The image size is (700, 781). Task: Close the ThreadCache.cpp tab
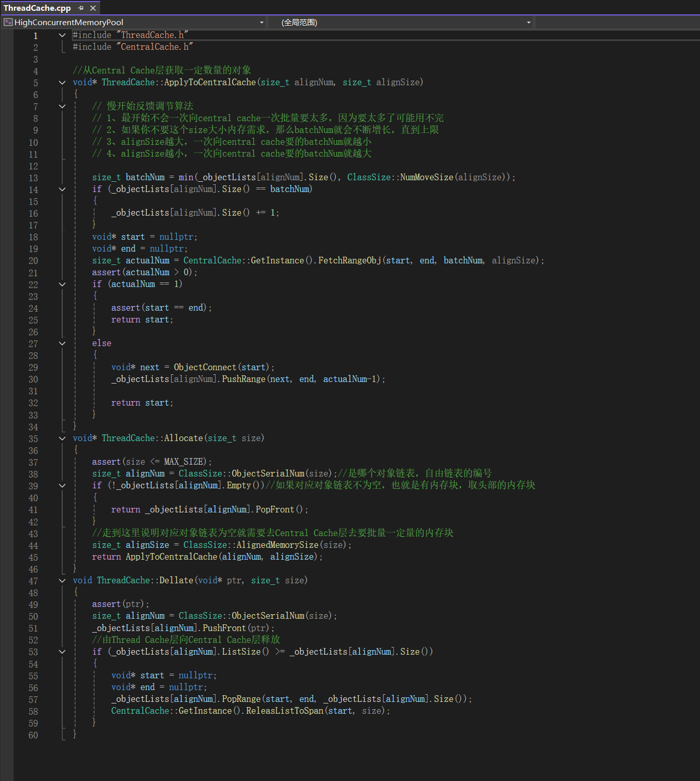coord(93,8)
